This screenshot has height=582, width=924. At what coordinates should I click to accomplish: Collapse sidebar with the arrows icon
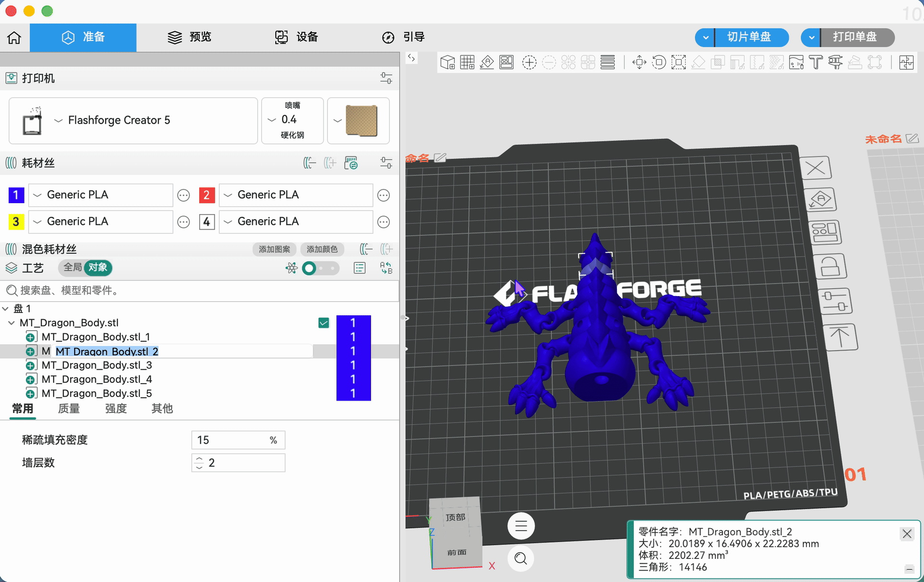click(x=411, y=58)
